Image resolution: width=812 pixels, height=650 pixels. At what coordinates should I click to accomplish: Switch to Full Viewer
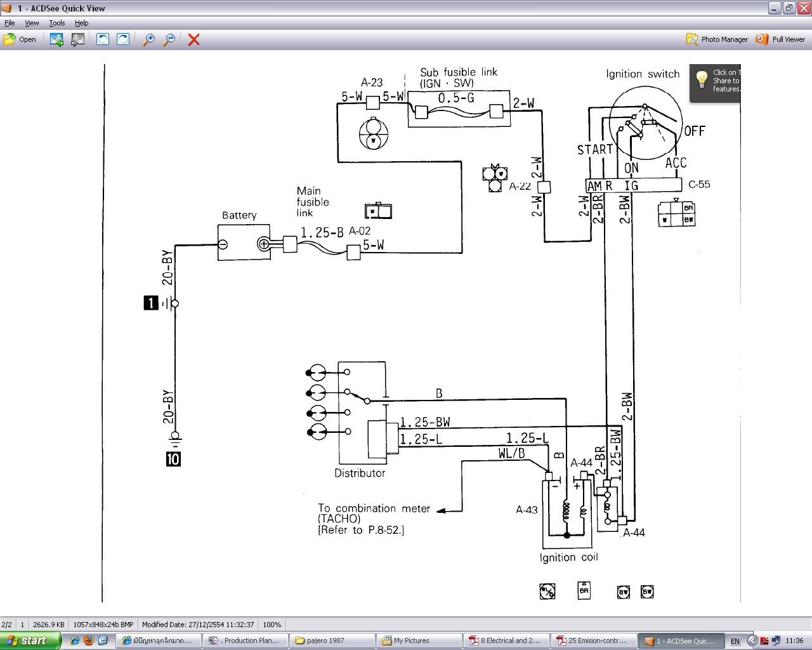tap(780, 39)
